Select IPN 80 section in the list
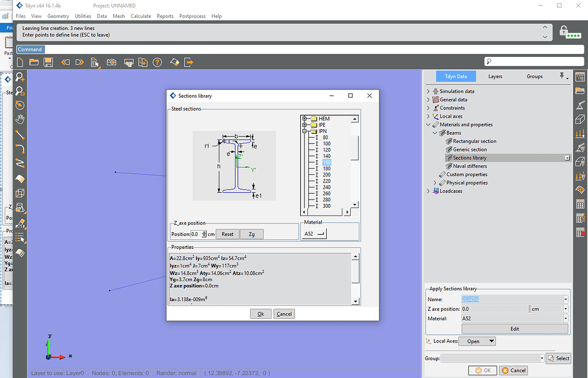The image size is (588, 378). (x=325, y=138)
